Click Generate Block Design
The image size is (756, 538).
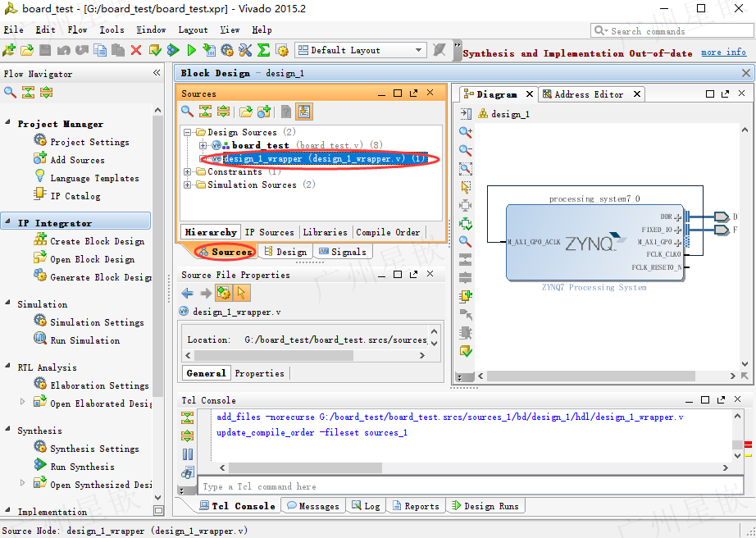92,277
